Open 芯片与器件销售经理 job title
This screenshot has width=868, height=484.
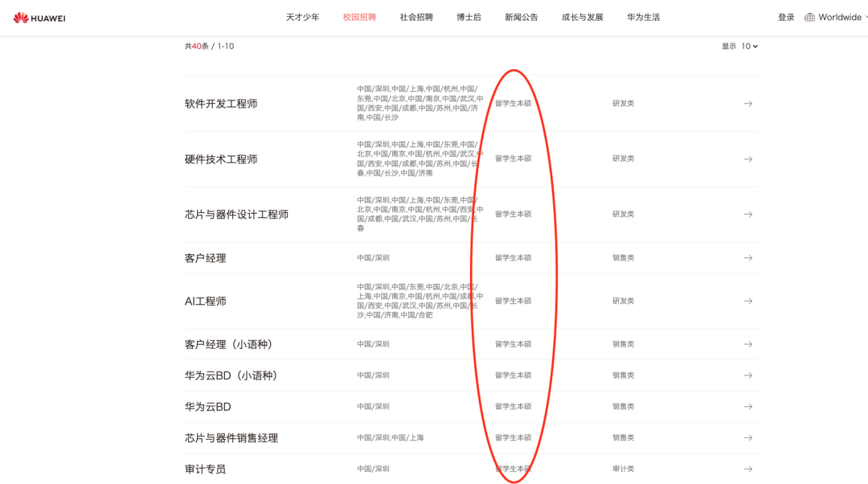click(231, 438)
